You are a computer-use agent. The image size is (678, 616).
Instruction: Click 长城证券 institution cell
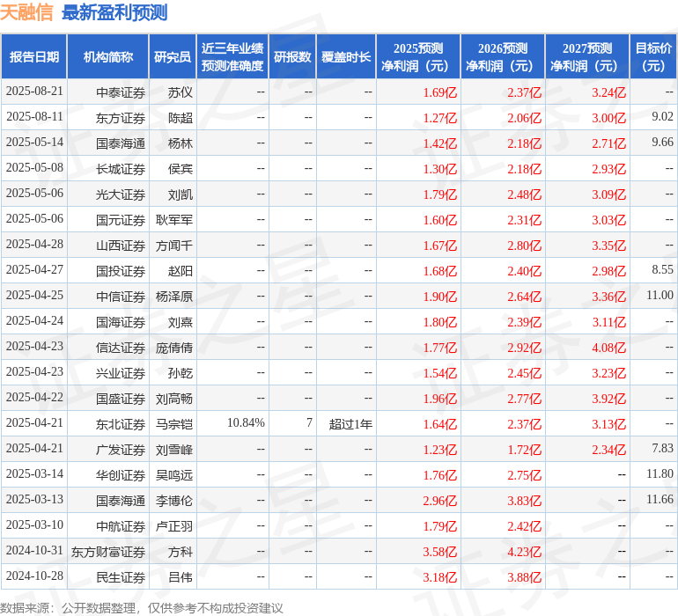coord(121,169)
